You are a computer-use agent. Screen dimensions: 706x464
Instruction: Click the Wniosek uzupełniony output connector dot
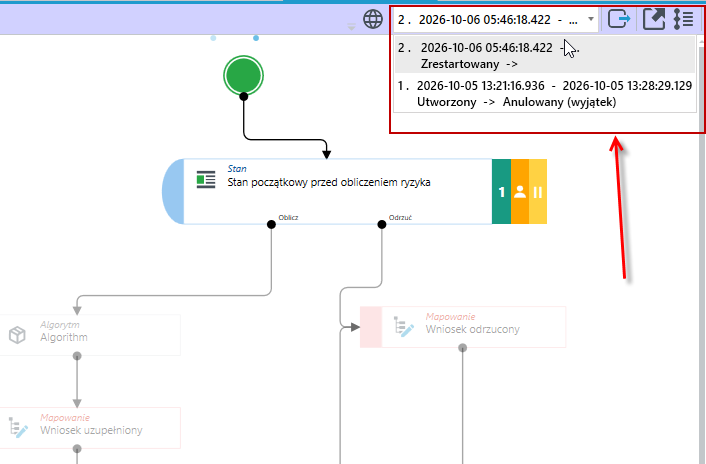(x=77, y=449)
